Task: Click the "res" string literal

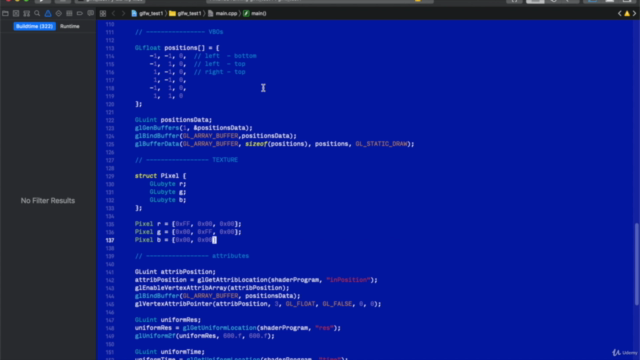Action: [x=324, y=328]
